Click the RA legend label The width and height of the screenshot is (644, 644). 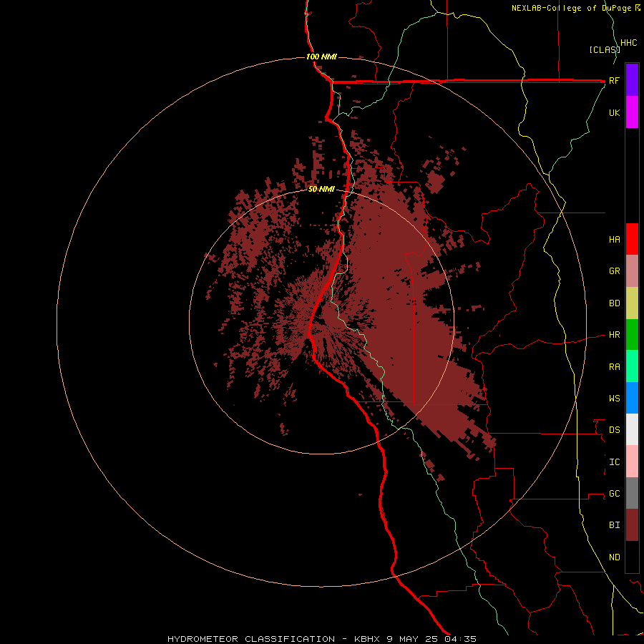click(x=614, y=367)
